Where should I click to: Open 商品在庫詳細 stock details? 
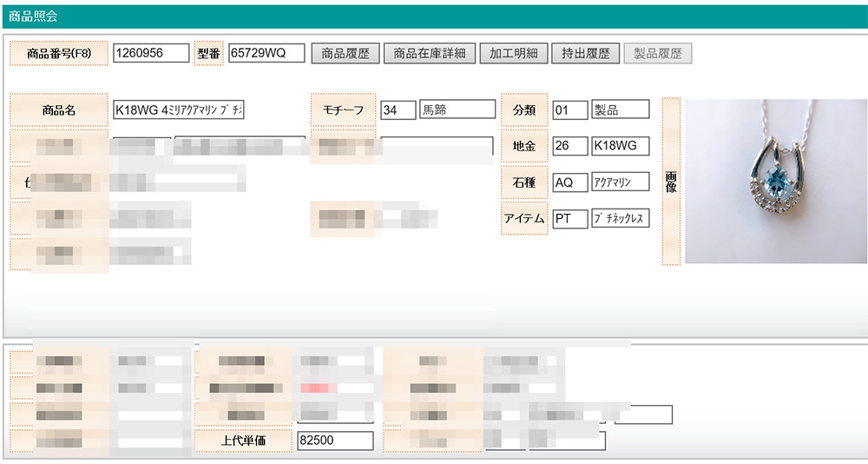tap(429, 53)
